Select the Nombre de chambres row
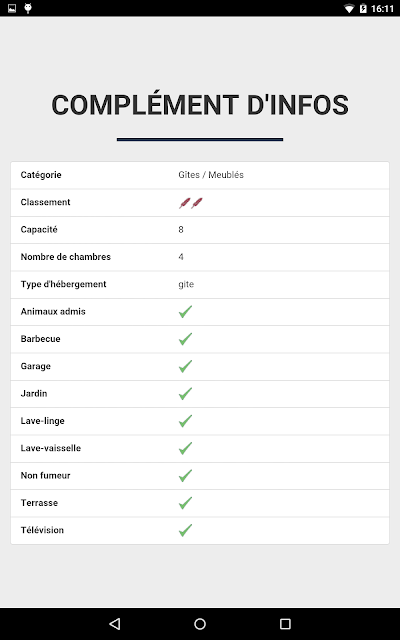The height and width of the screenshot is (640, 400). coord(200,257)
